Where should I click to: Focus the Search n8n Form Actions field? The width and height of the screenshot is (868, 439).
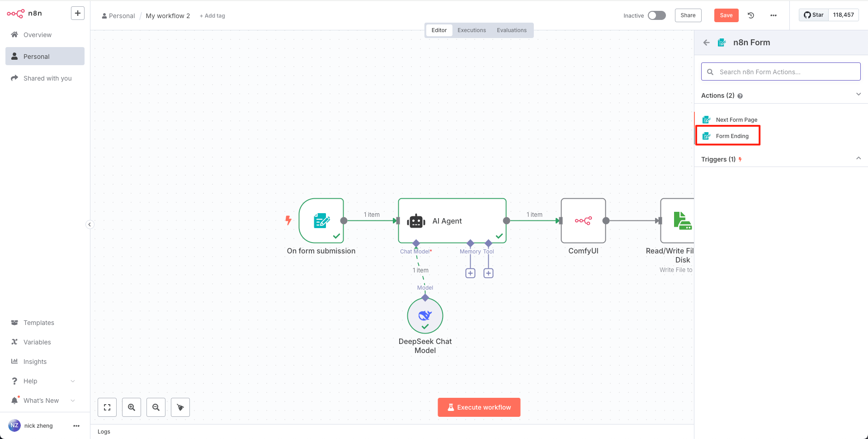[x=781, y=72]
